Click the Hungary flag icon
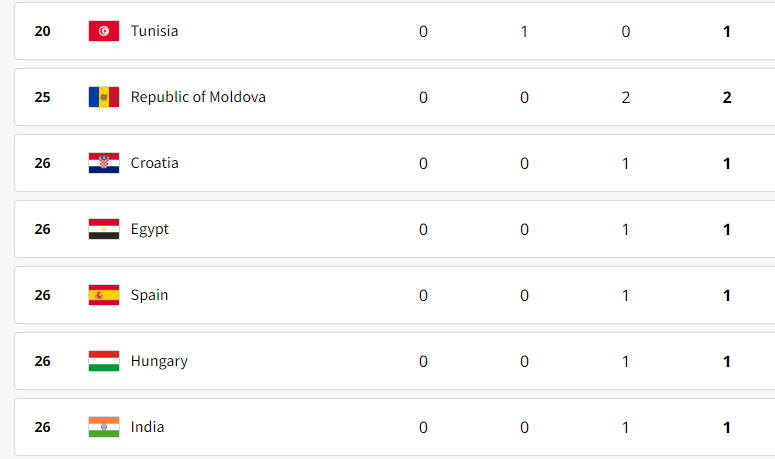 point(104,361)
